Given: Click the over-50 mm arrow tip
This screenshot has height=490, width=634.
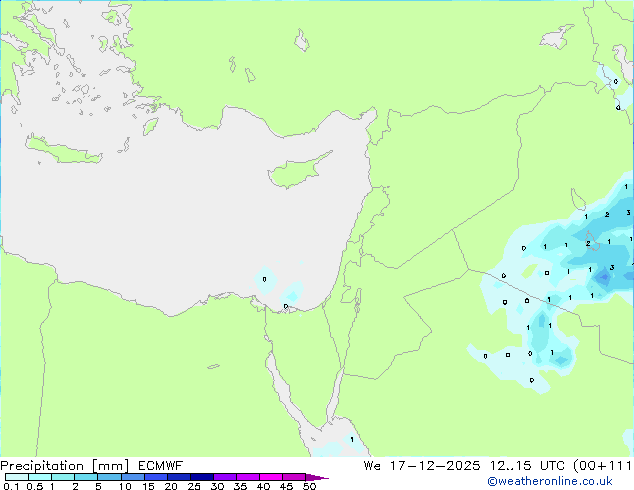Looking at the screenshot, I should click(317, 477).
